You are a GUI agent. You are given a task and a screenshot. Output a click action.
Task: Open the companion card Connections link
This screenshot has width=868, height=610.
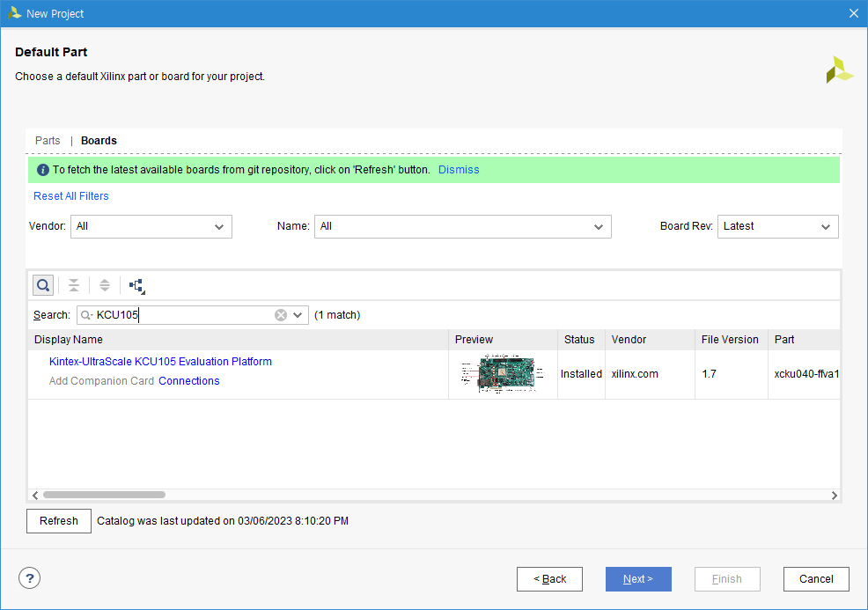click(188, 381)
